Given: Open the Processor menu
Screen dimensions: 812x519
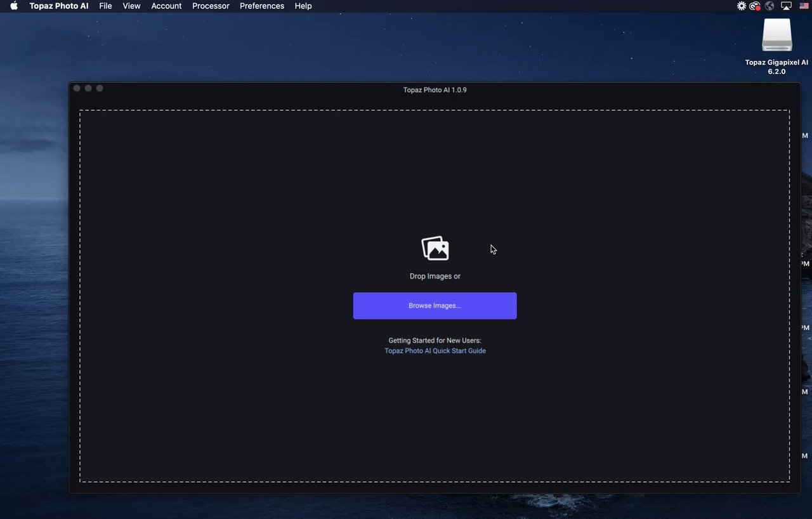Looking at the screenshot, I should pos(211,6).
